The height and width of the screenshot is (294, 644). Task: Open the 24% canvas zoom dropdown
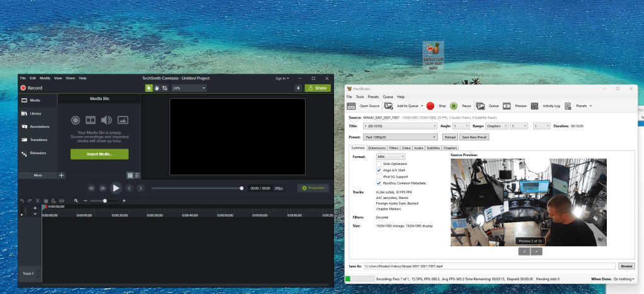[x=189, y=88]
